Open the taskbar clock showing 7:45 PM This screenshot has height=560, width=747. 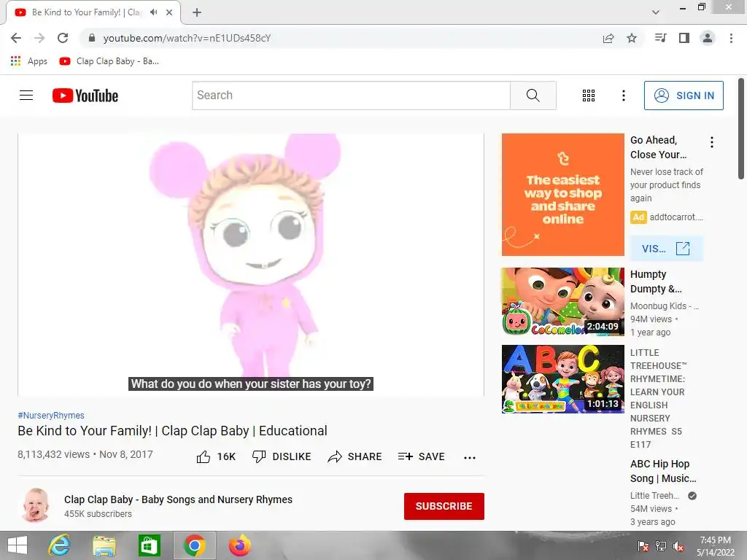tap(715, 546)
